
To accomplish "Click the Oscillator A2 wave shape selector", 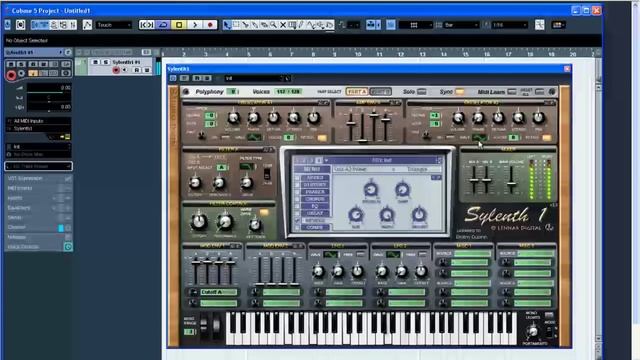I will [479, 138].
